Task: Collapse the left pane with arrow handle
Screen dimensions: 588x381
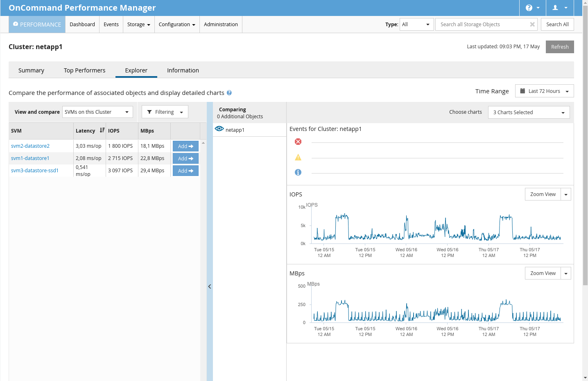Action: [210, 286]
